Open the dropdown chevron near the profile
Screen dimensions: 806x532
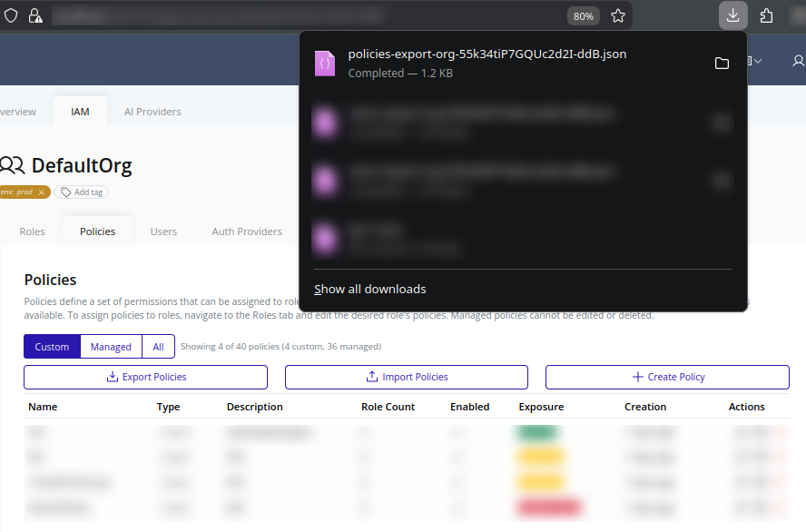point(757,60)
